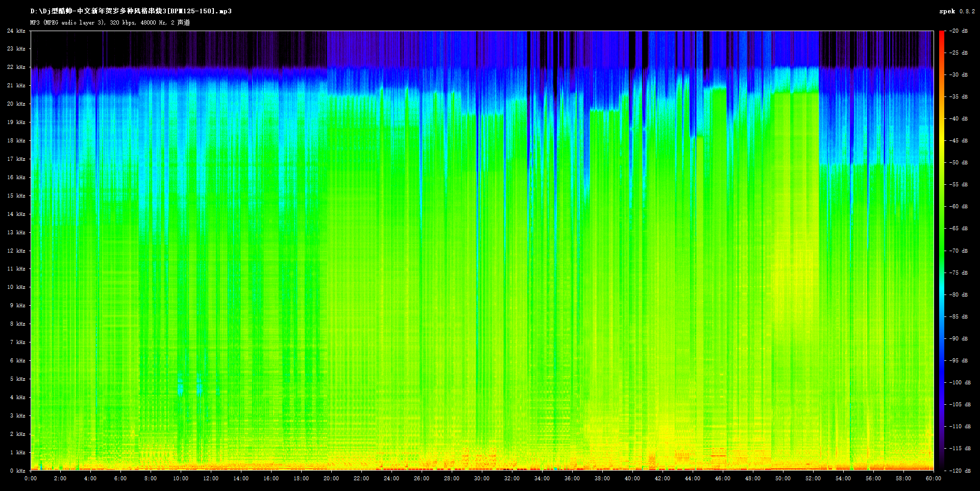Pick the 50:00 time axis label

tap(783, 479)
